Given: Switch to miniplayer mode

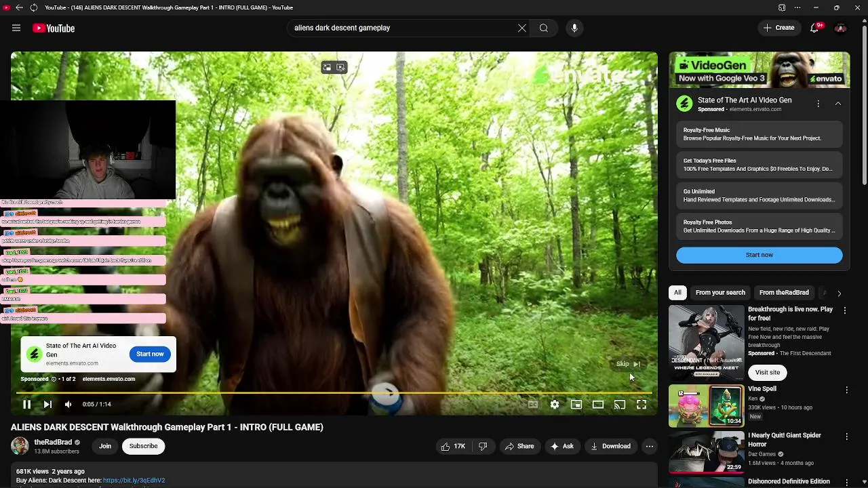Looking at the screenshot, I should (x=576, y=405).
